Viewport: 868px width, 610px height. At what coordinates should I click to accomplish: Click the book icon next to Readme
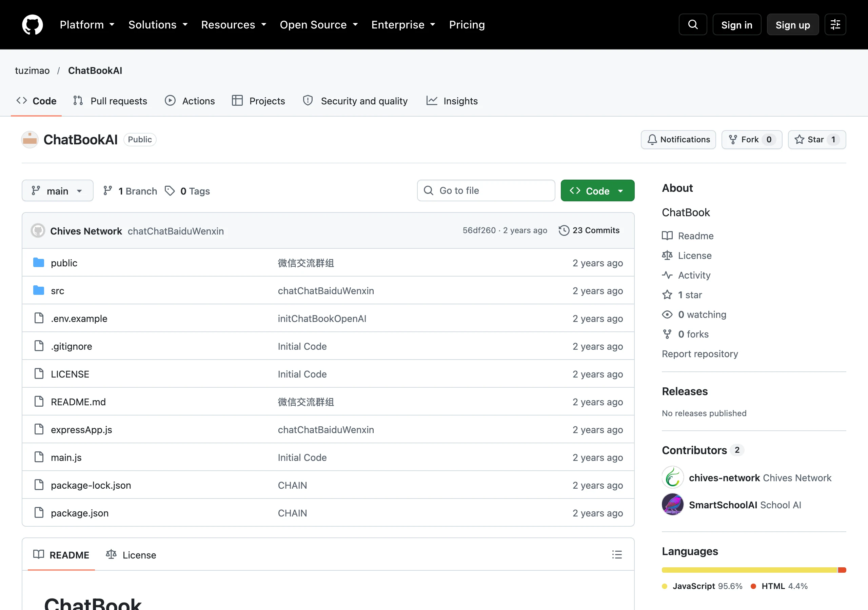pos(667,236)
